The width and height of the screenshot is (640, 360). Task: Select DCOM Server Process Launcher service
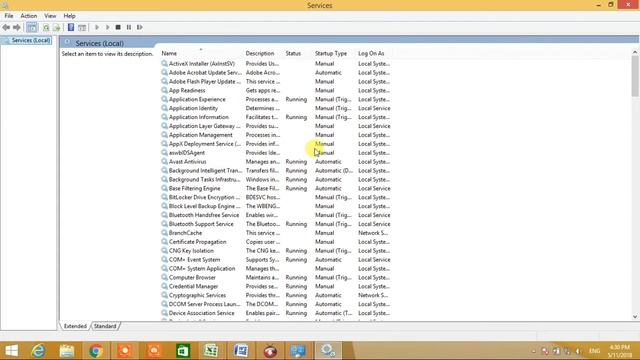pos(276,304)
